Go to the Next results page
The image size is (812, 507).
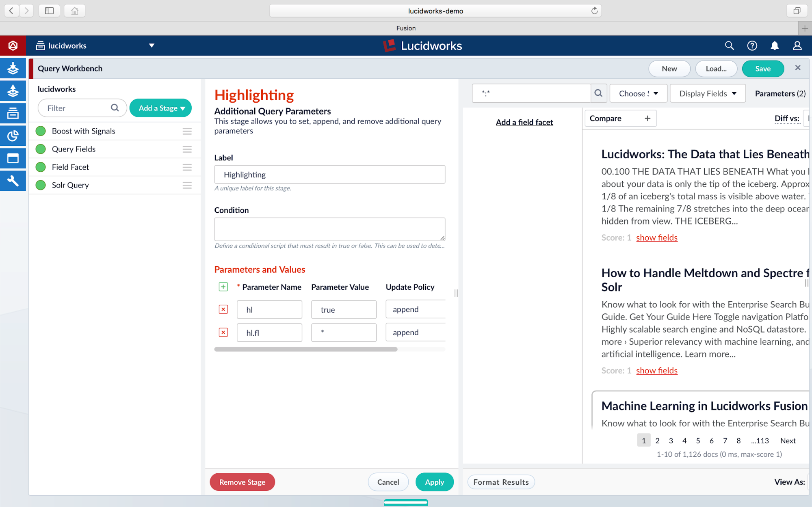point(788,440)
